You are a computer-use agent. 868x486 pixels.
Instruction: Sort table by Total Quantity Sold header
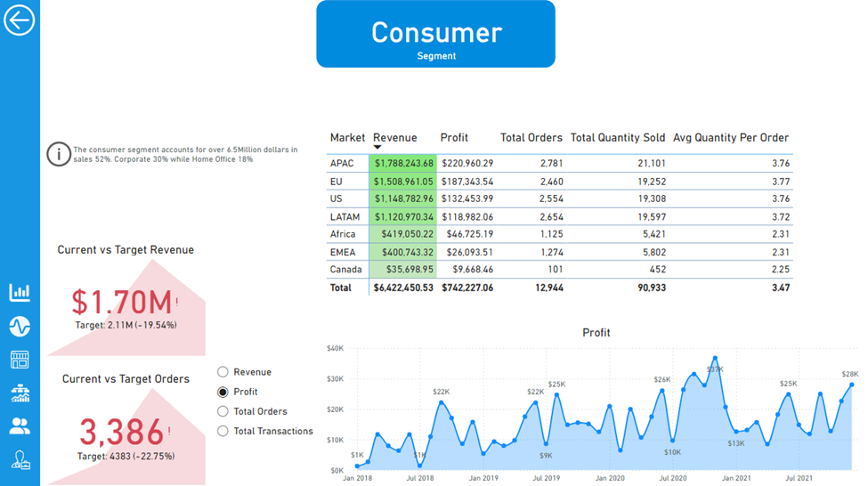click(617, 138)
